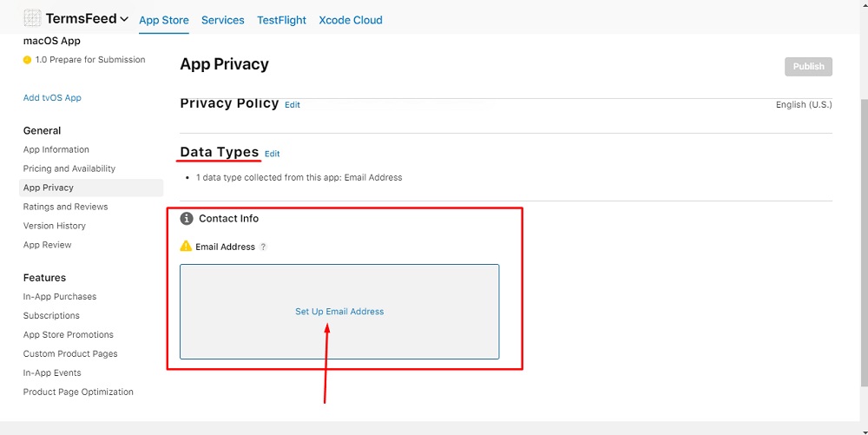The width and height of the screenshot is (868, 435).
Task: Open the Email Address help question mark
Action: tap(264, 247)
